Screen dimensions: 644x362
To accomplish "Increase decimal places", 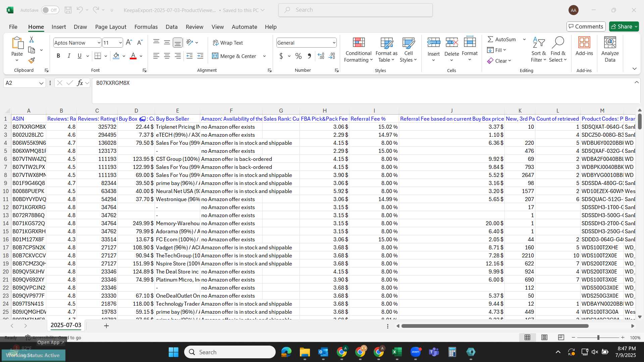I will [321, 56].
